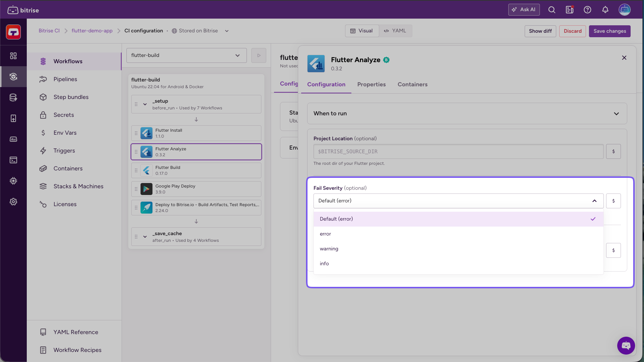Close the Flutter Analyze panel
Image resolution: width=644 pixels, height=362 pixels.
tap(624, 58)
